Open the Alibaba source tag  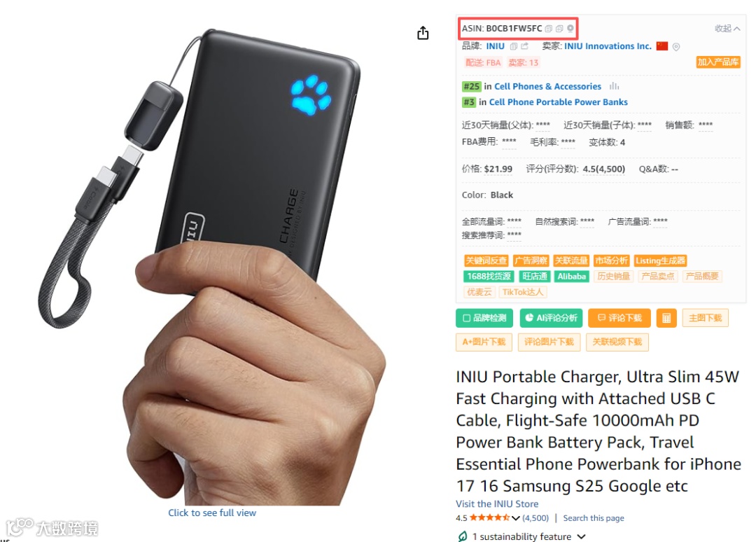coord(571,277)
